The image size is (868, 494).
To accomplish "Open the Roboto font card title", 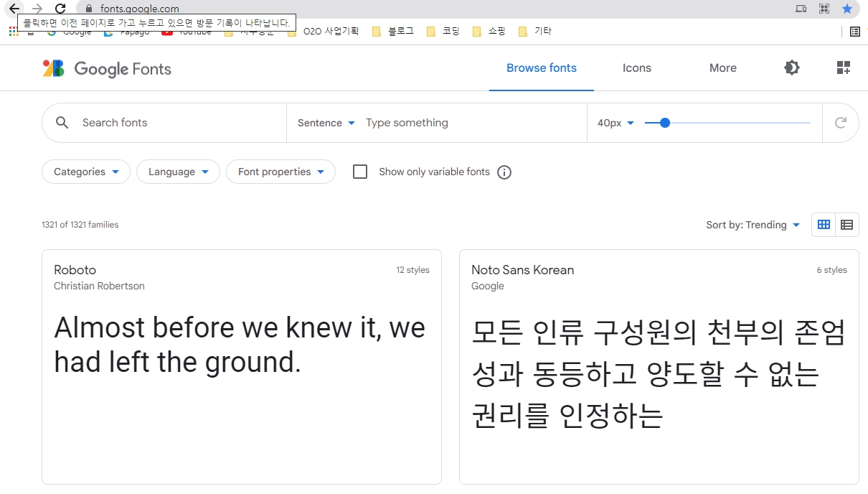I will pyautogui.click(x=75, y=270).
